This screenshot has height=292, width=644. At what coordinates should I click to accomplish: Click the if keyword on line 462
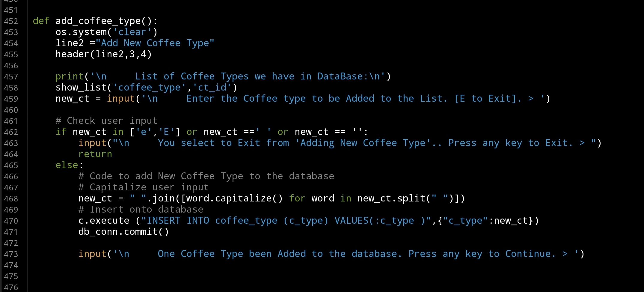click(x=61, y=132)
